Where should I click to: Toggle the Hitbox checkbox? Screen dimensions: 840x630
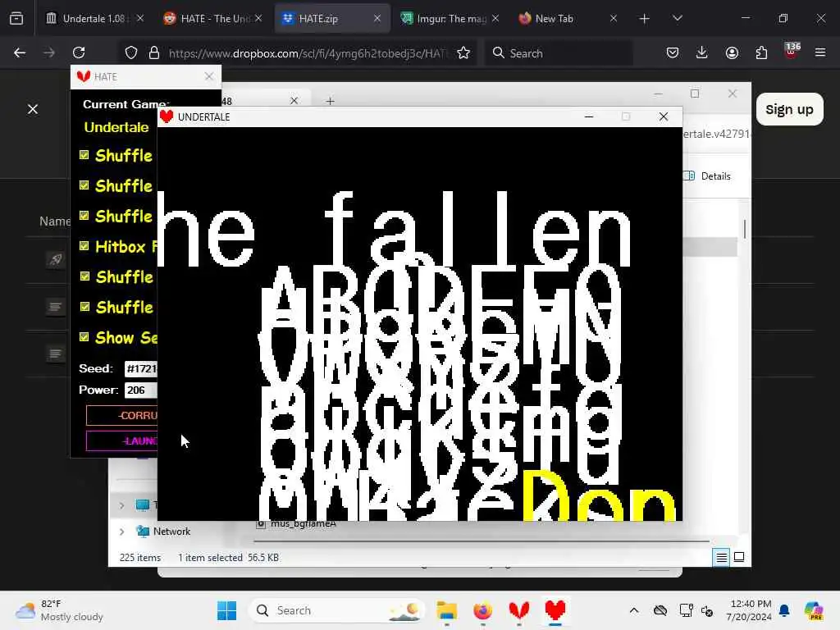point(84,246)
